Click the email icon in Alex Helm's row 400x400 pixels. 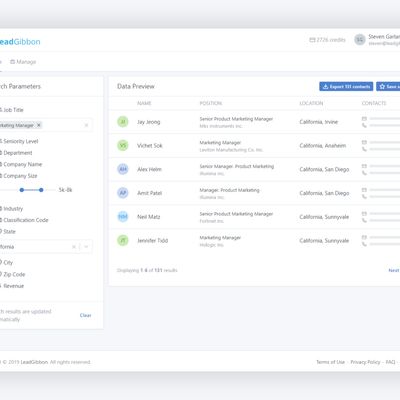[x=364, y=166]
